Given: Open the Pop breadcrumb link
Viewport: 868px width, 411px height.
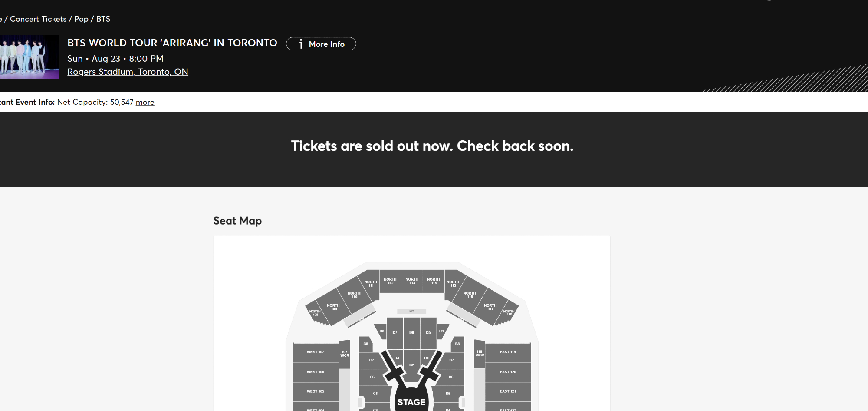Looking at the screenshot, I should coord(81,19).
